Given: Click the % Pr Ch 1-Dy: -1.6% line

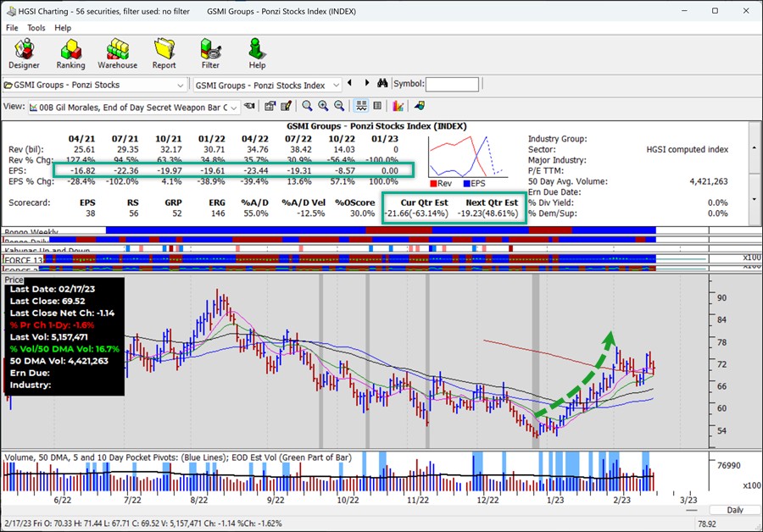Looking at the screenshot, I should coord(52,324).
